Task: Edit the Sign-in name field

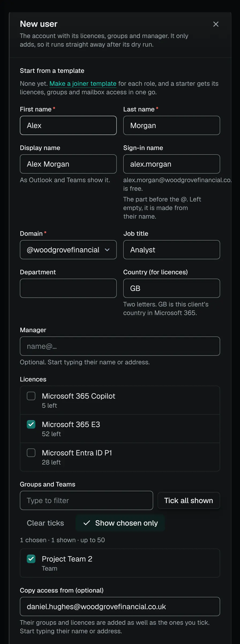Action: pos(171,164)
